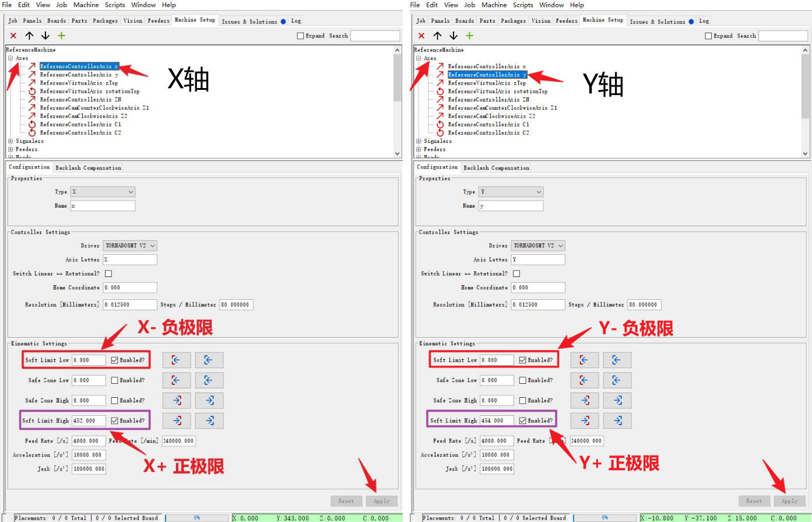812x522 pixels.
Task: Expand Signalers tree node in right window
Action: [419, 141]
